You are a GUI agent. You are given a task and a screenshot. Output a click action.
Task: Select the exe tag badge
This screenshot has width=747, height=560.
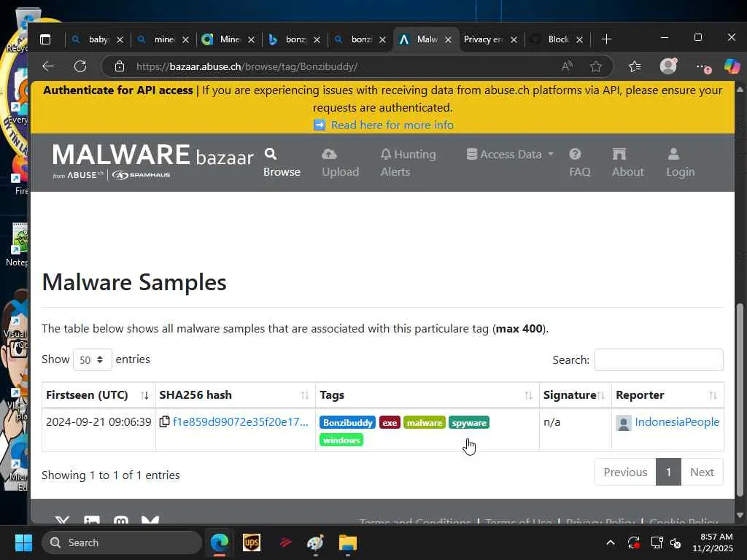point(390,423)
